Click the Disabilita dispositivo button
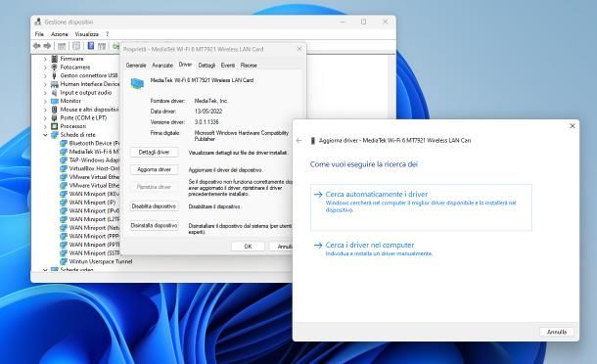The height and width of the screenshot is (364, 597). tap(154, 206)
